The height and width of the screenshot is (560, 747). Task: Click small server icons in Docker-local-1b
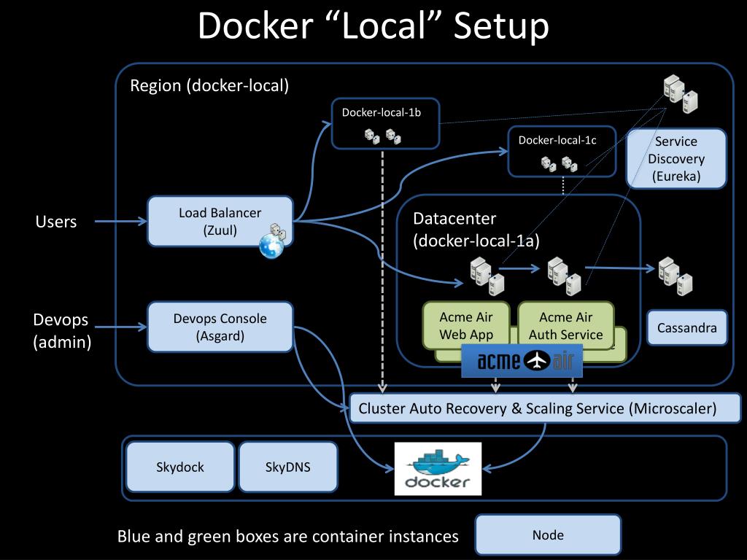pos(383,136)
